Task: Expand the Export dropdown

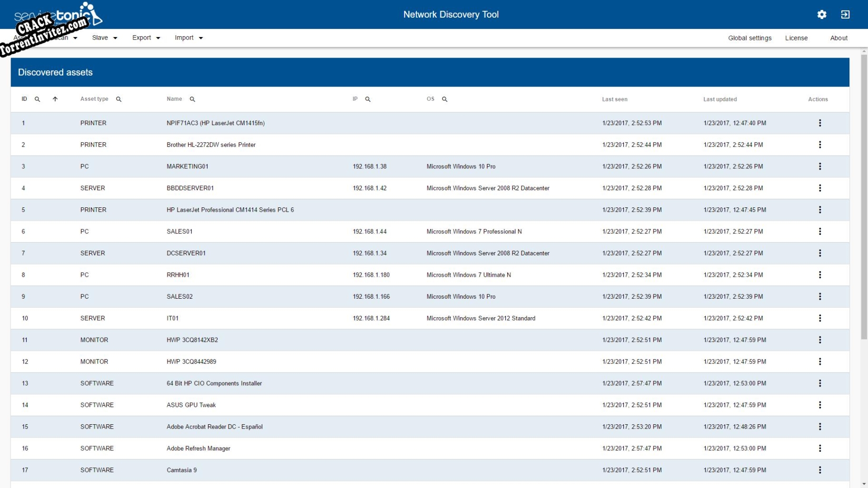Action: click(x=146, y=38)
